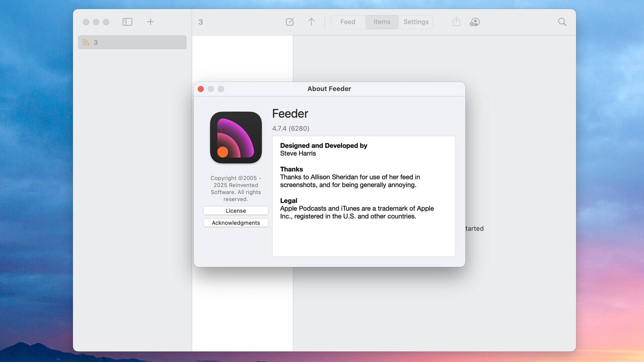The width and height of the screenshot is (644, 362).
Task: Click the search magnifier icon
Action: [562, 22]
